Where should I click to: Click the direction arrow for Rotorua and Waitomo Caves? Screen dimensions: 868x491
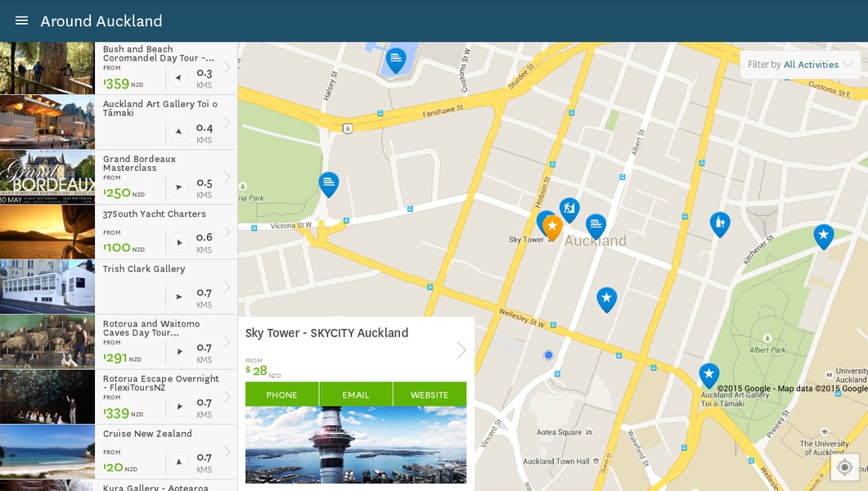pyautogui.click(x=178, y=352)
